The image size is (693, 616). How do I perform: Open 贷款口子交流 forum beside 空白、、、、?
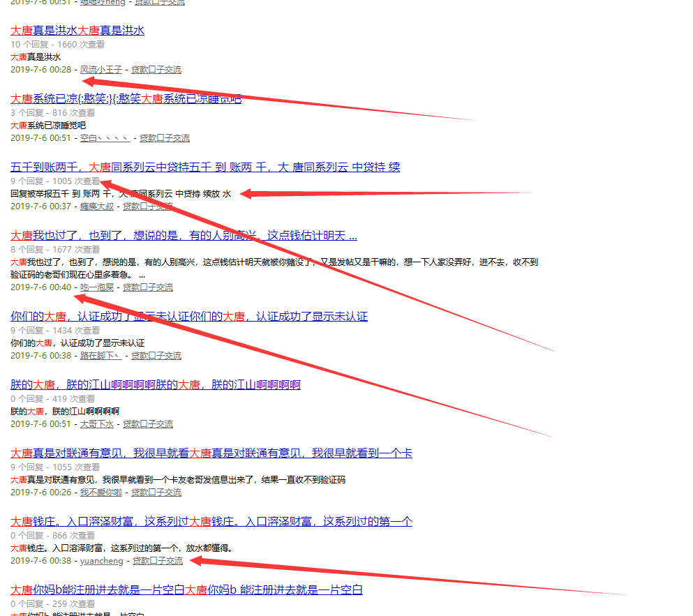[165, 138]
